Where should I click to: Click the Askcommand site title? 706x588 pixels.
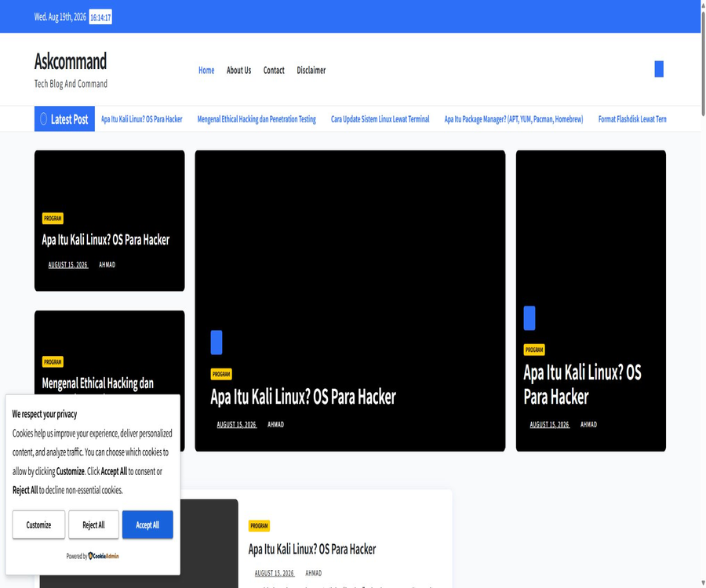coord(71,62)
